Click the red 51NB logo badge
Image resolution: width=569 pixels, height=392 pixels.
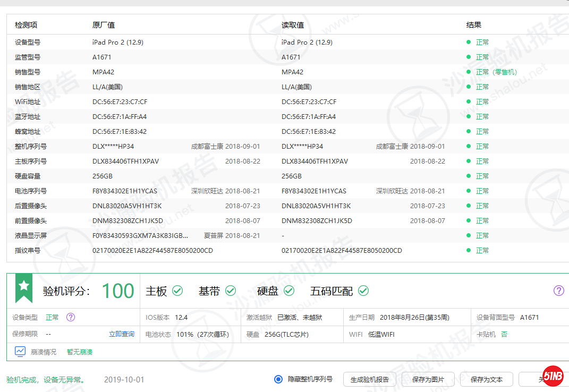(553, 377)
